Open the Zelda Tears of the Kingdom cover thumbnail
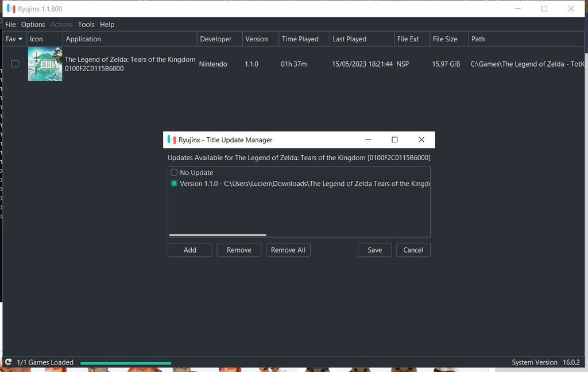The height and width of the screenshot is (372, 588). (45, 64)
